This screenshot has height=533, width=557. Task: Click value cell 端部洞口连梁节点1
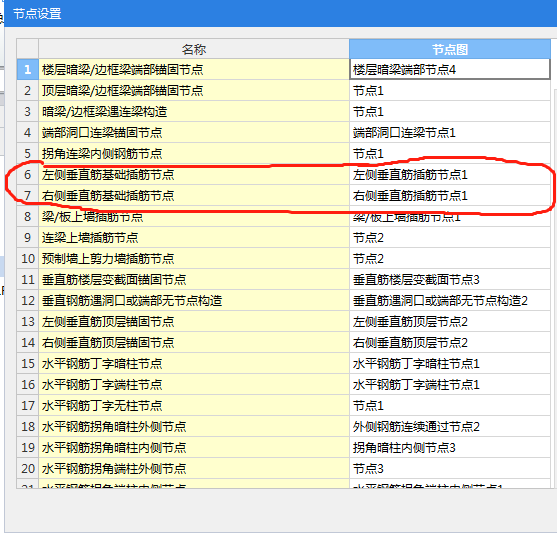(450, 133)
